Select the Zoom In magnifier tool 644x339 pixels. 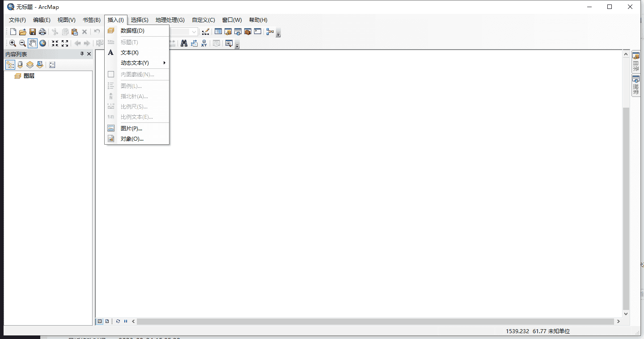13,43
